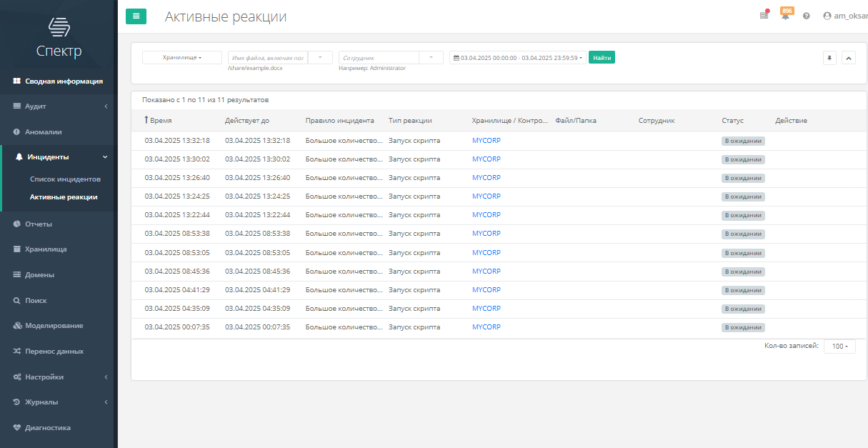Open Отчеты in the sidebar
This screenshot has width=868, height=448.
click(58, 224)
